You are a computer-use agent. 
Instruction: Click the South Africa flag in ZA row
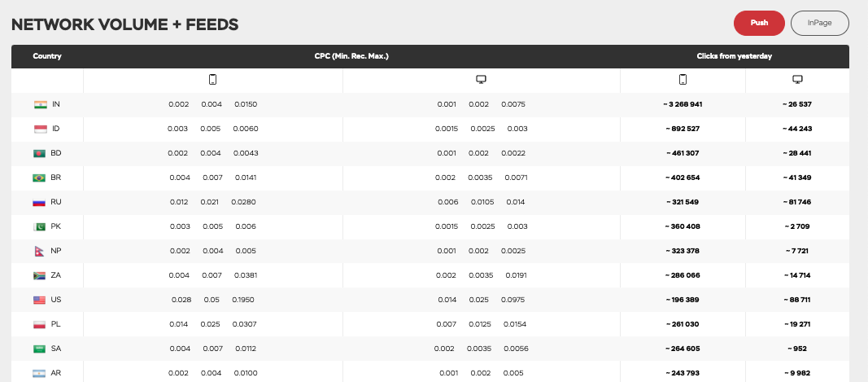[x=39, y=275]
